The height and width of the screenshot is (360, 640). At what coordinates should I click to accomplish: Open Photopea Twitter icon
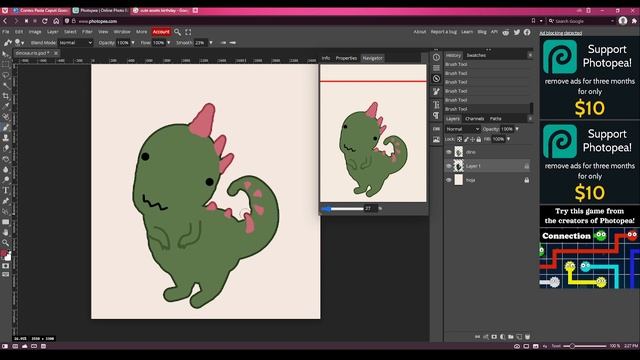click(517, 32)
